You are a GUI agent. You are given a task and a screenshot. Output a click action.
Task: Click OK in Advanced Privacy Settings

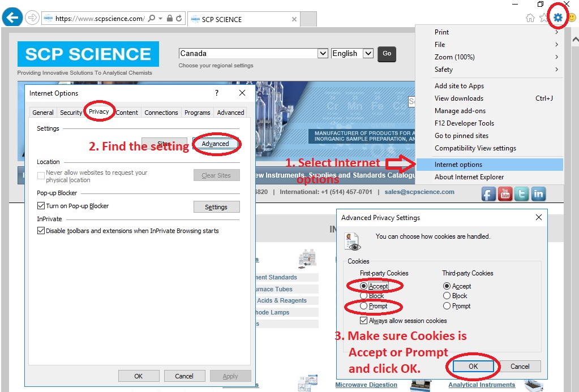[x=473, y=366]
